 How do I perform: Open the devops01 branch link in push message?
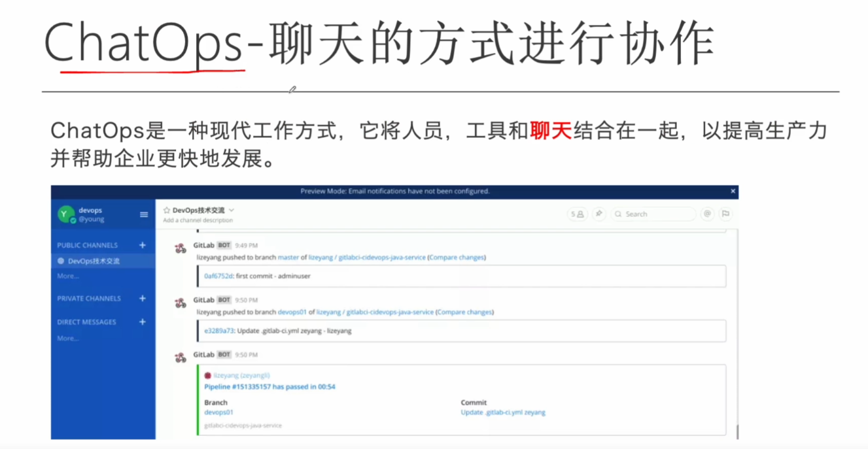coord(292,312)
